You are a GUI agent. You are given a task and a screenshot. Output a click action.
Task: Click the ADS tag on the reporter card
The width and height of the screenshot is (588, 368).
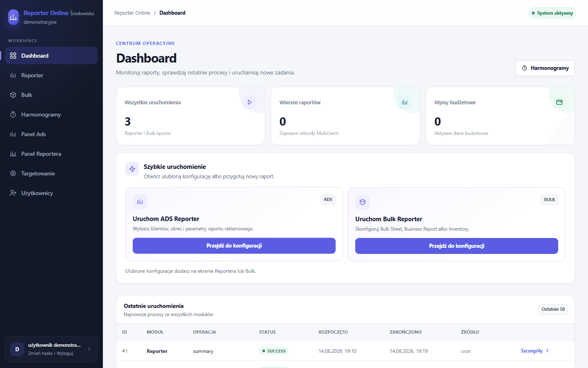[328, 200]
